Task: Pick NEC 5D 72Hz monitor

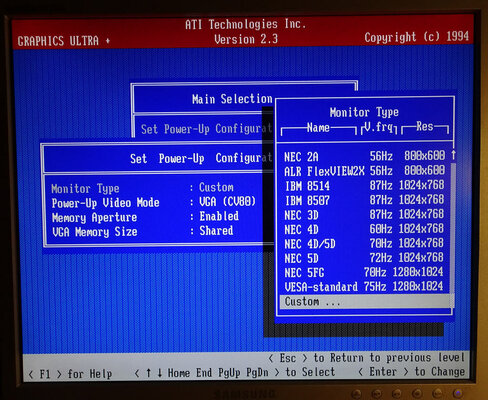Action: [364, 258]
